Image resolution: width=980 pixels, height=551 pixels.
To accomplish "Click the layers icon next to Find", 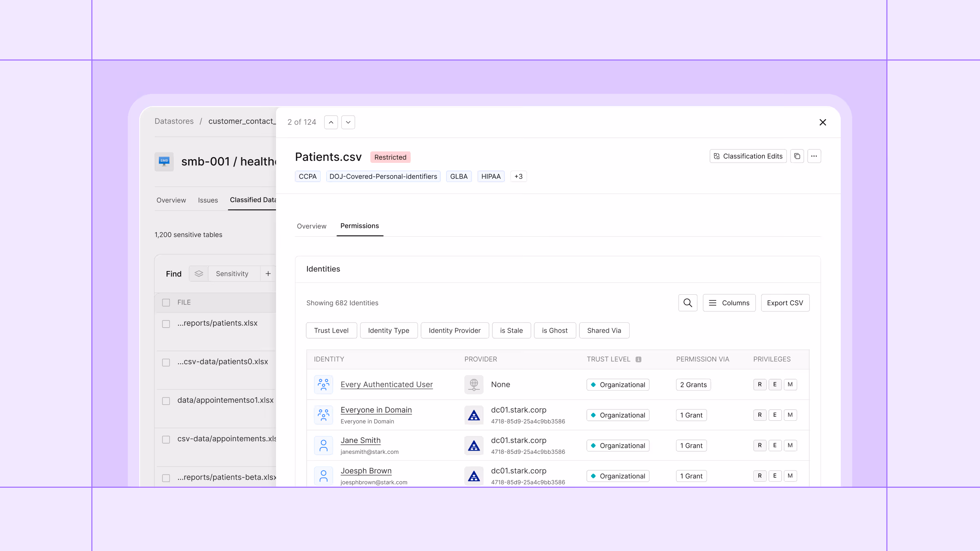I will [x=199, y=274].
